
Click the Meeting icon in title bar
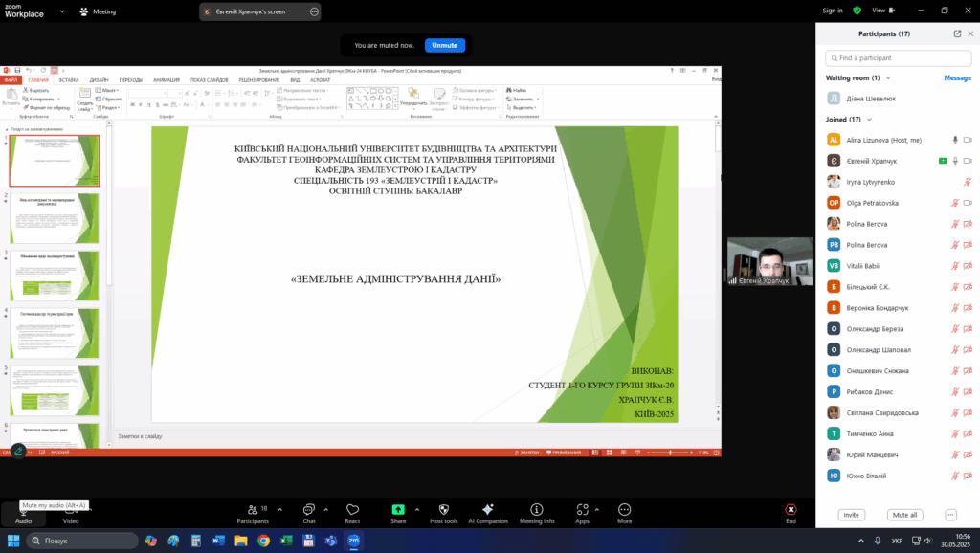pyautogui.click(x=84, y=11)
